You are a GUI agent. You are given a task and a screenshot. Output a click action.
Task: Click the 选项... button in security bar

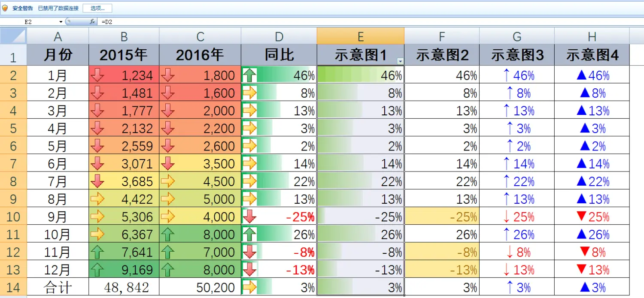(x=97, y=8)
